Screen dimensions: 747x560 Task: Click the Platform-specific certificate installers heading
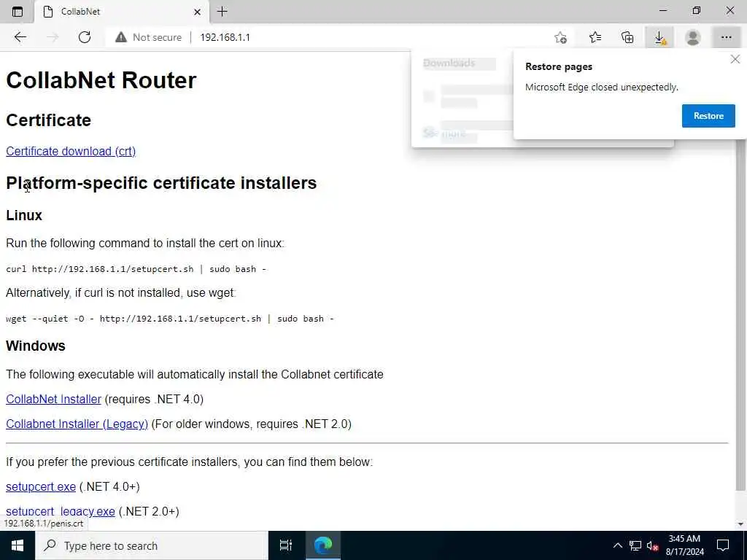161,183
